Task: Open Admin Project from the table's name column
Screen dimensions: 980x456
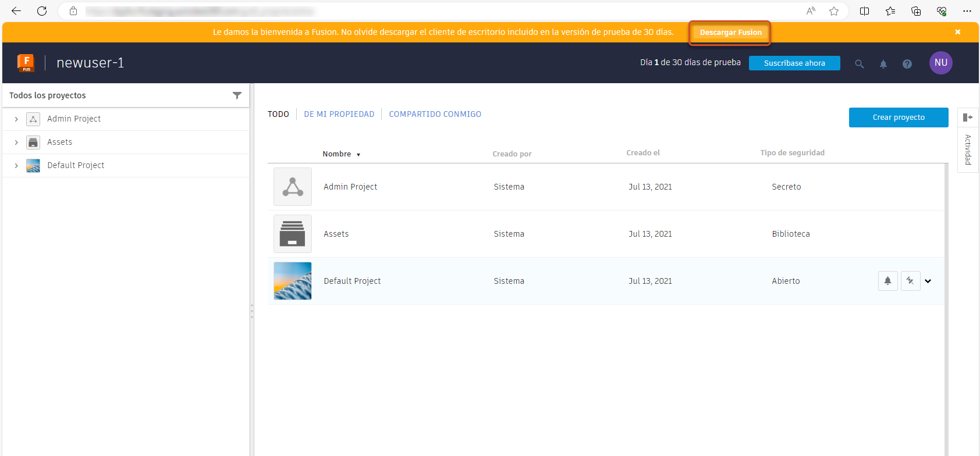Action: pyautogui.click(x=350, y=187)
